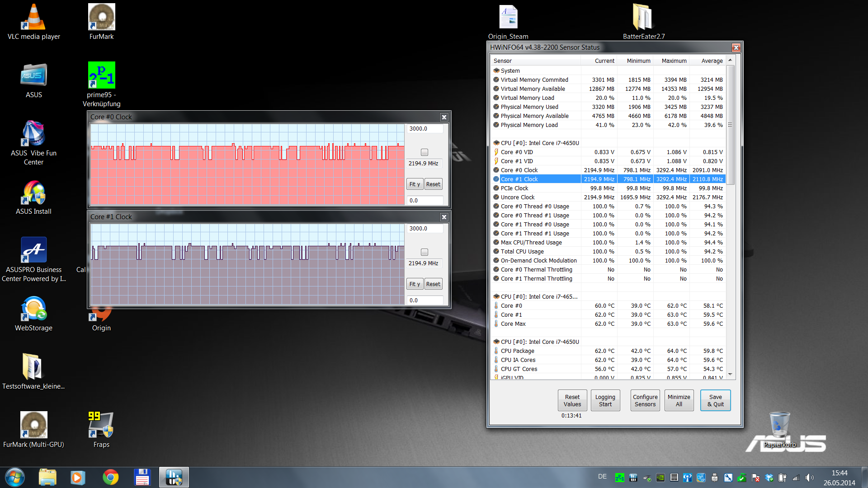Click the 3000.0 max field of Core #0
The width and height of the screenshot is (868, 488).
coord(424,129)
